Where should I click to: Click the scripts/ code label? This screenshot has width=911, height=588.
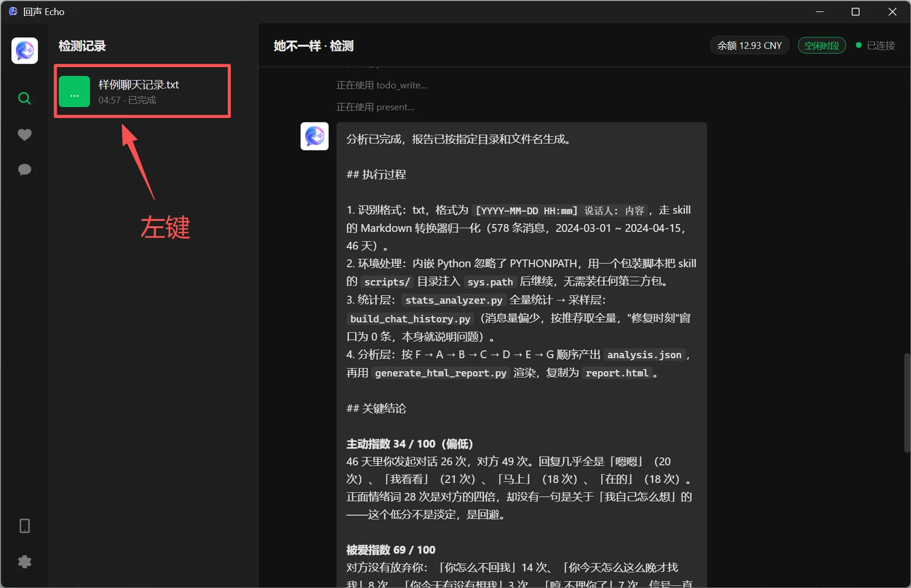[387, 282]
